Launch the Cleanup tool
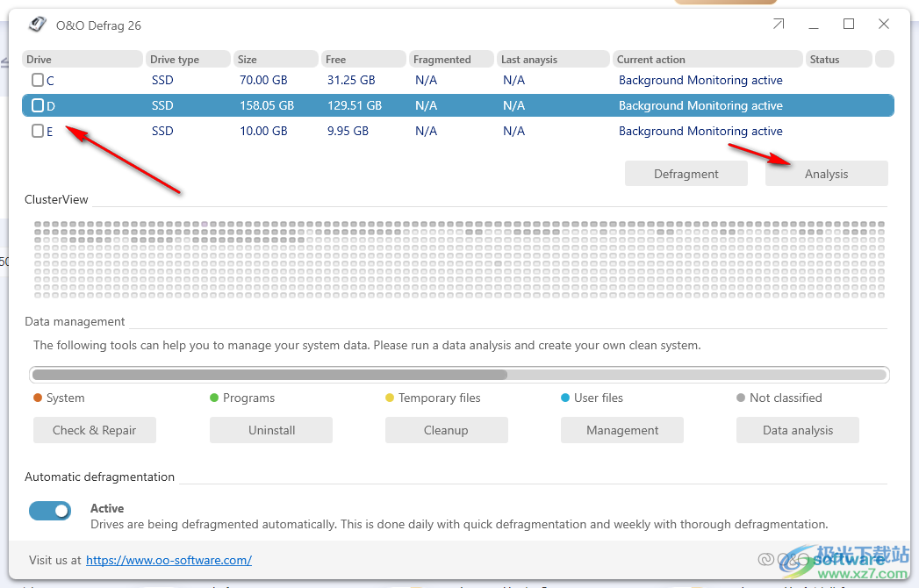919x588 pixels. pyautogui.click(x=446, y=430)
